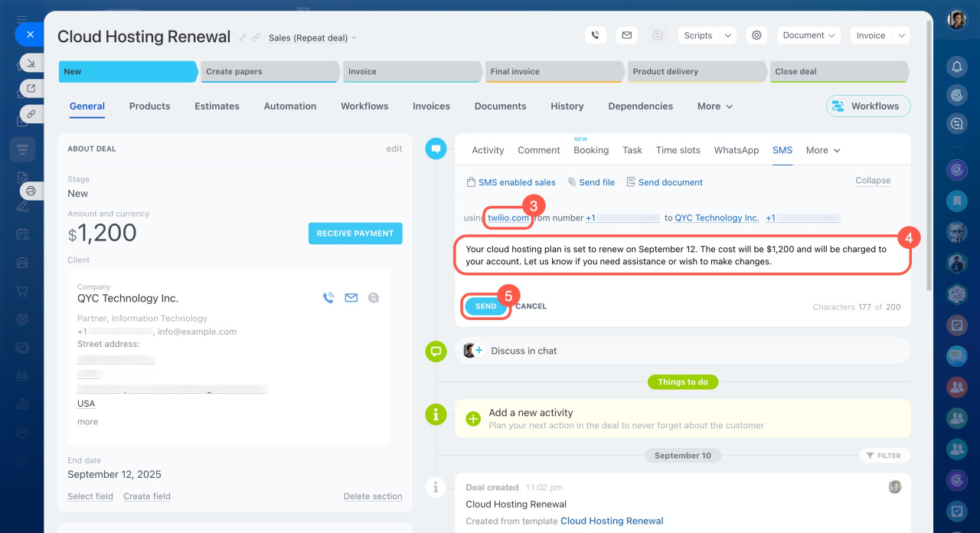The width and height of the screenshot is (980, 533).
Task: Click the phone call icon in header
Action: [596, 35]
